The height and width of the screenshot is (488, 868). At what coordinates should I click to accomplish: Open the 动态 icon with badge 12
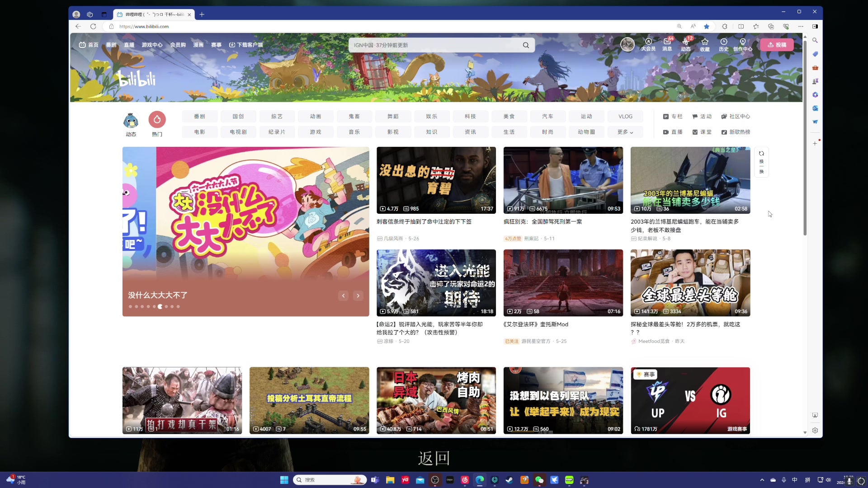tap(686, 44)
